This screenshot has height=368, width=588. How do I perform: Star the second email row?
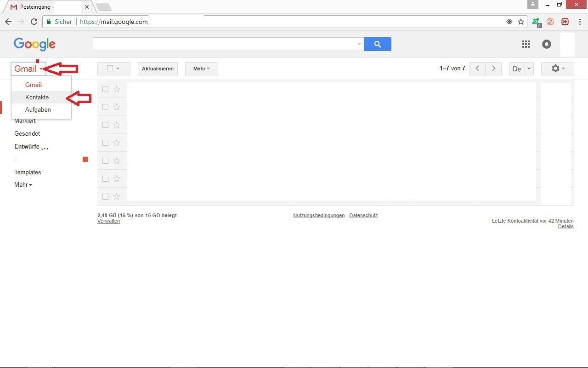[x=117, y=107]
